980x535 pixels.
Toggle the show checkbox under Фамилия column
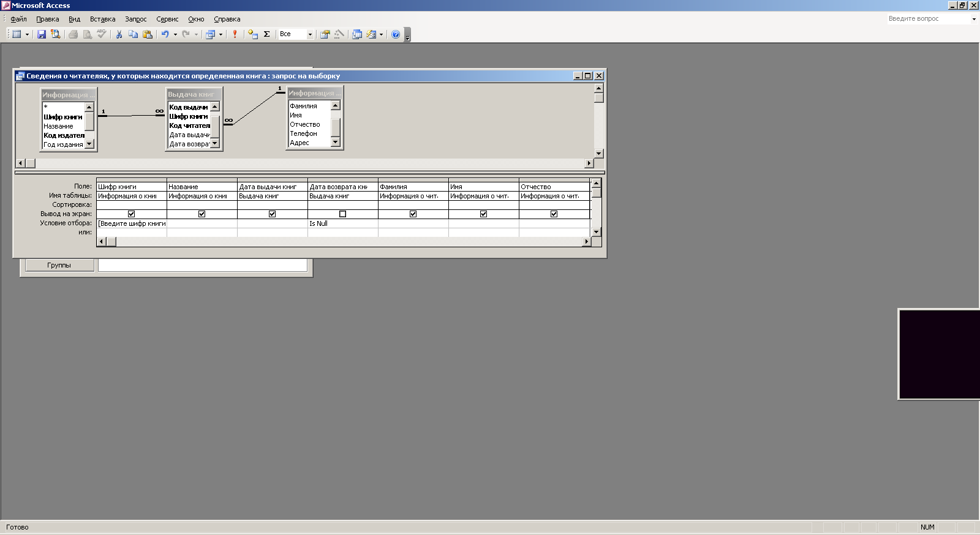point(413,214)
